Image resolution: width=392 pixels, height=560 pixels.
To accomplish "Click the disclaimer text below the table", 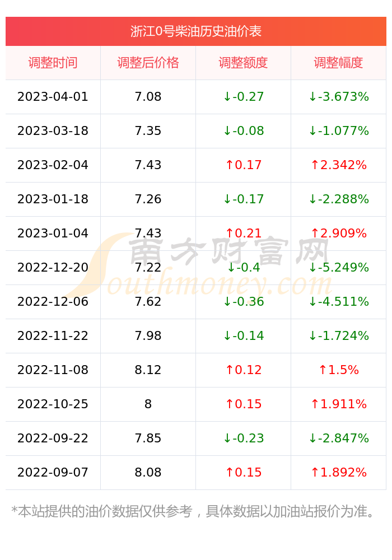I will click(193, 511).
